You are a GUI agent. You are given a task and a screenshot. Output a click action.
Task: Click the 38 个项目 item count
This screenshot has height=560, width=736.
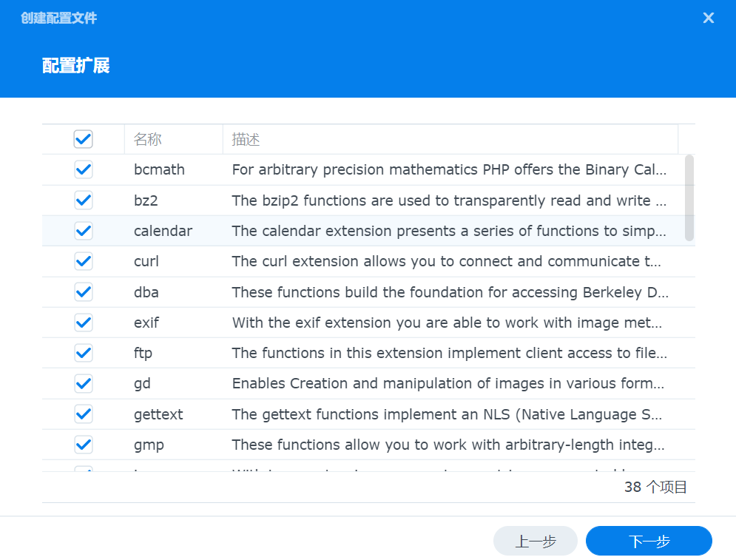[655, 487]
